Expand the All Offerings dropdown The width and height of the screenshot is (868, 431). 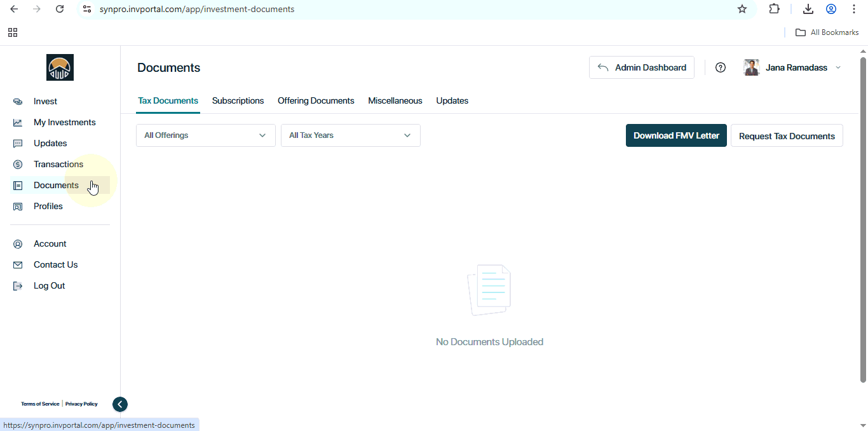pyautogui.click(x=205, y=135)
